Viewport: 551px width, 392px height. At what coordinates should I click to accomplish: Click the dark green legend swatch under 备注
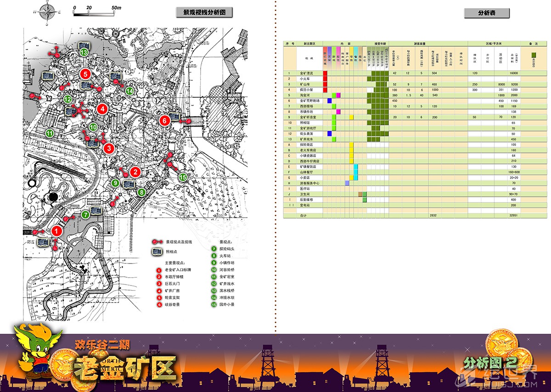(534, 54)
